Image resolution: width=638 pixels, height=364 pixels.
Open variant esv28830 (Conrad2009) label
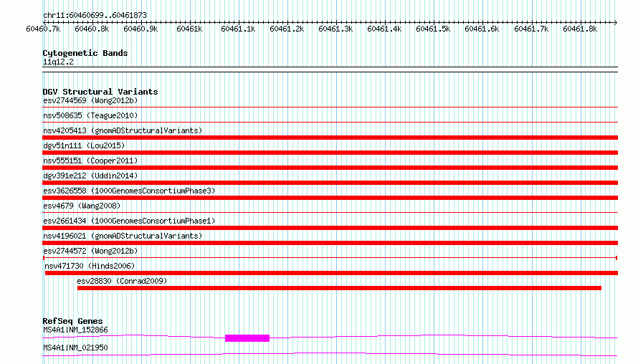click(122, 281)
